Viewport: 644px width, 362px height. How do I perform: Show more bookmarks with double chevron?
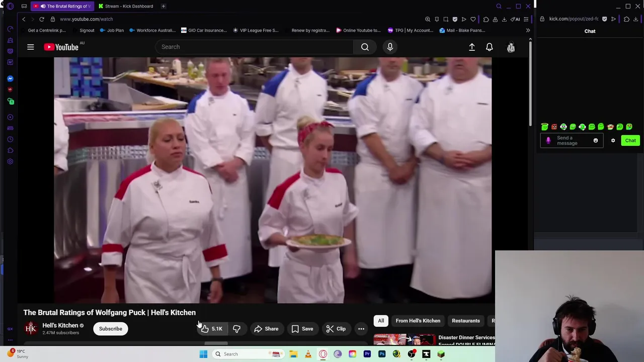[528, 30]
